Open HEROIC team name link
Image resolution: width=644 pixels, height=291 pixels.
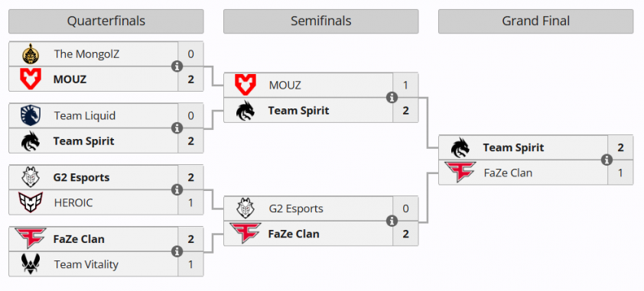pos(73,202)
